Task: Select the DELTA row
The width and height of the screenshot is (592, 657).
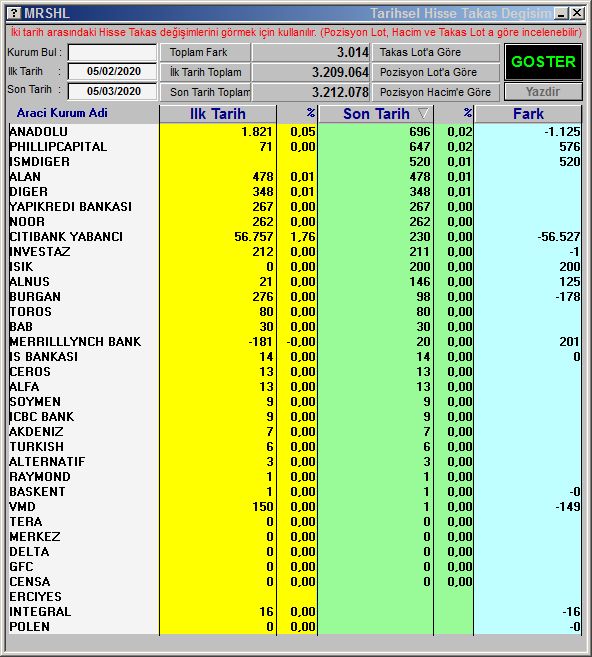Action: point(295,552)
